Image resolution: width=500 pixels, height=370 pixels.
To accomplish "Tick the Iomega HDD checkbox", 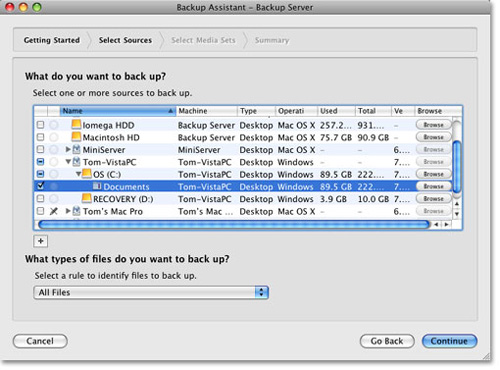I will tap(40, 125).
